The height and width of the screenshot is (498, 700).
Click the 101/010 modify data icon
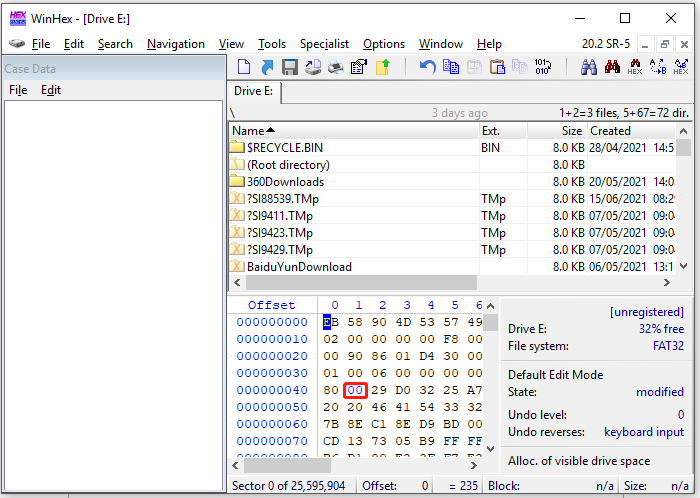543,68
